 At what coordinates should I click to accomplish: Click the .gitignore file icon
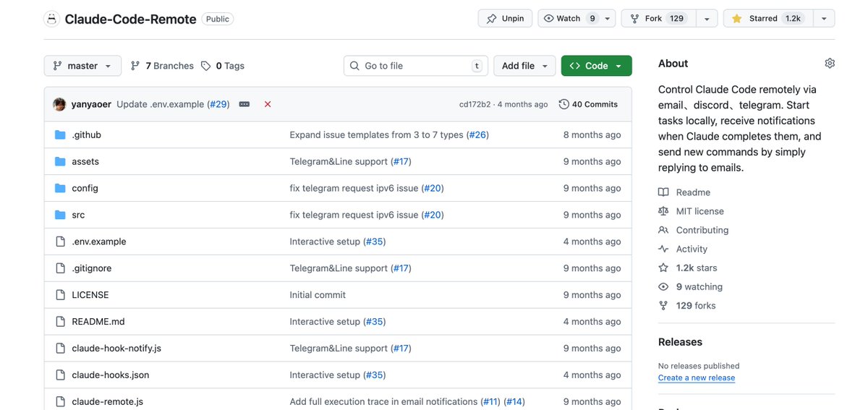[x=61, y=268]
